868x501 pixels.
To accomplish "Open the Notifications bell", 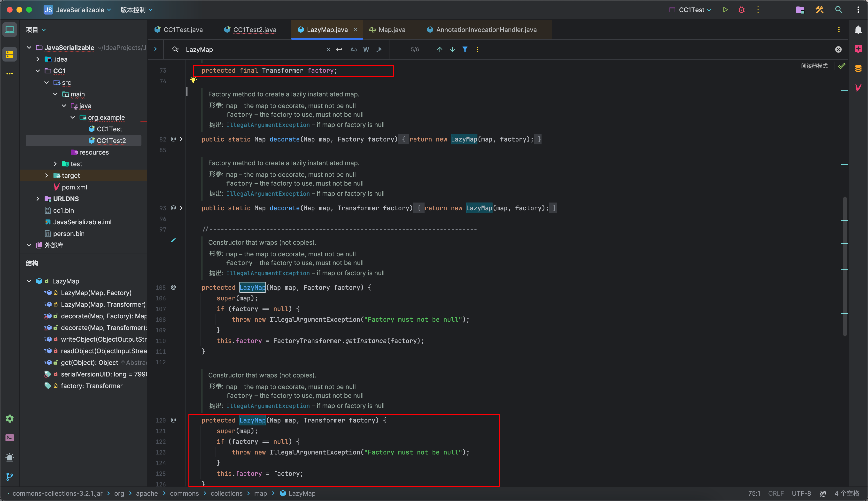I will (x=858, y=30).
